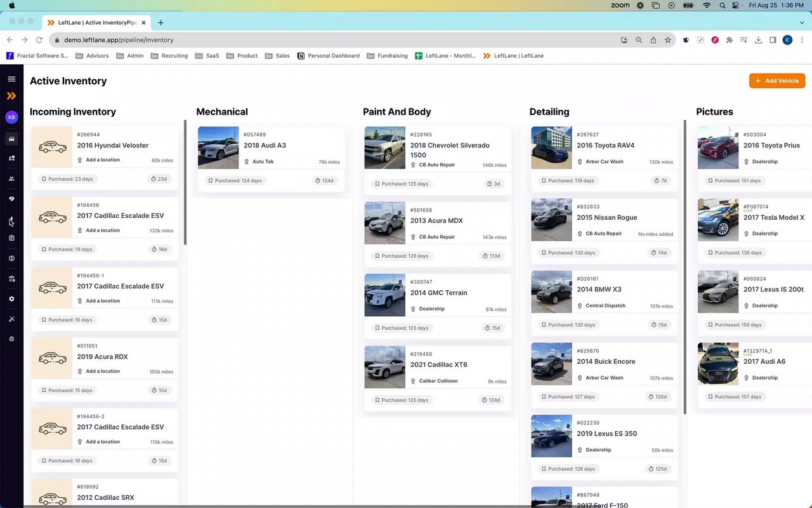Open the people group icon in the sidebar
812x508 pixels.
11,178
